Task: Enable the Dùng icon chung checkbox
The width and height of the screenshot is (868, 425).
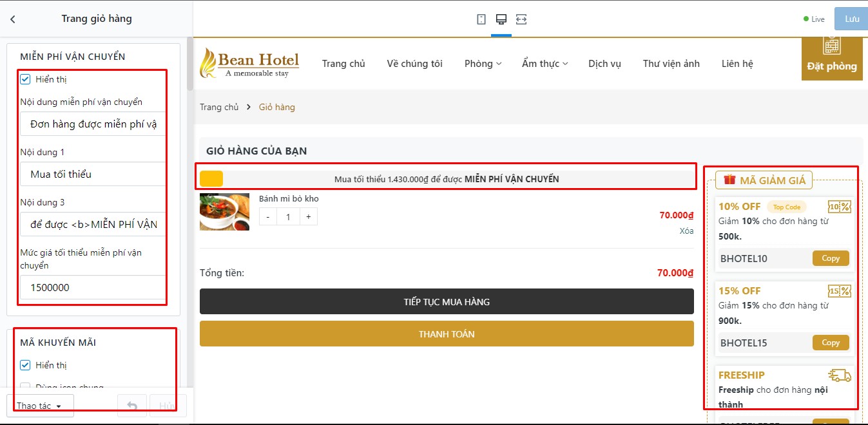Action: click(26, 387)
